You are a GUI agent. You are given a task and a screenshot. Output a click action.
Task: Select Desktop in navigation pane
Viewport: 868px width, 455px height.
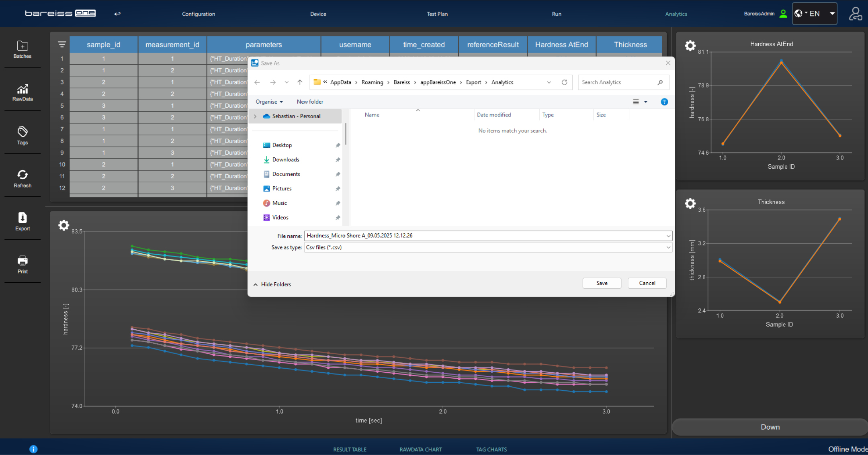tap(282, 145)
